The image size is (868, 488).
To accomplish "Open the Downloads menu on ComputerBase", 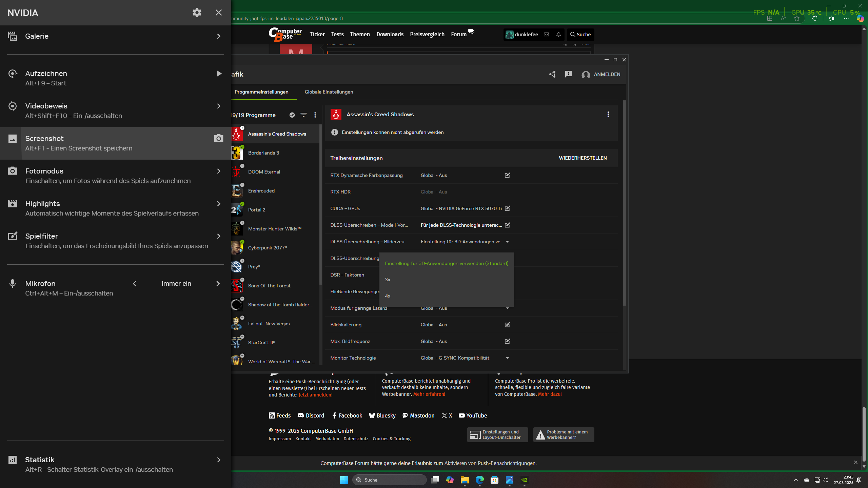I will [x=390, y=34].
